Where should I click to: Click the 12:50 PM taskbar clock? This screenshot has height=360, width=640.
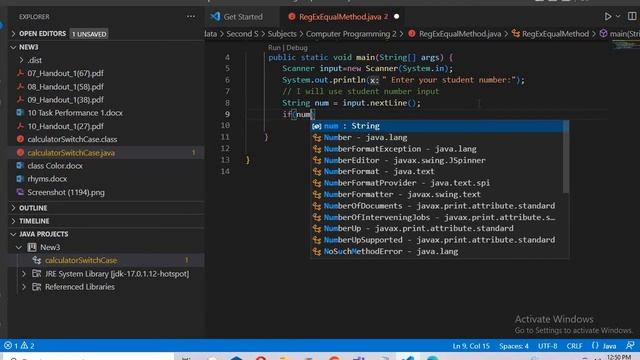619,357
